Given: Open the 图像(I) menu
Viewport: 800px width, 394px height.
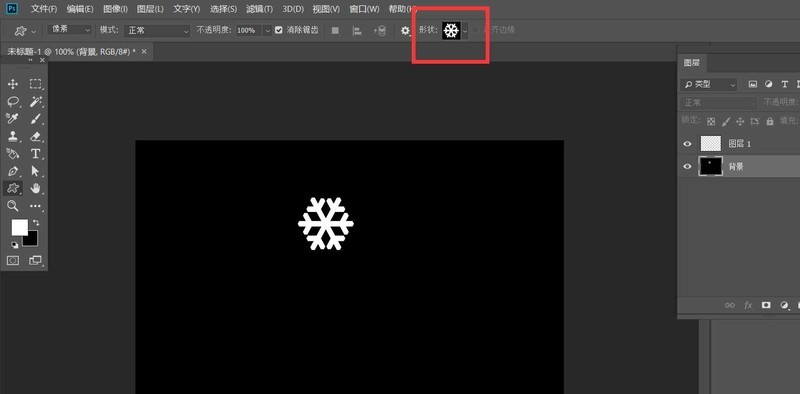Looking at the screenshot, I should [x=115, y=9].
